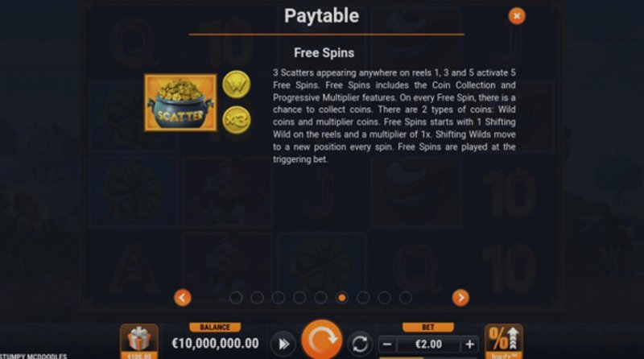The image size is (644, 359).
Task: Open the autoplay circular arrows button
Action: click(360, 344)
